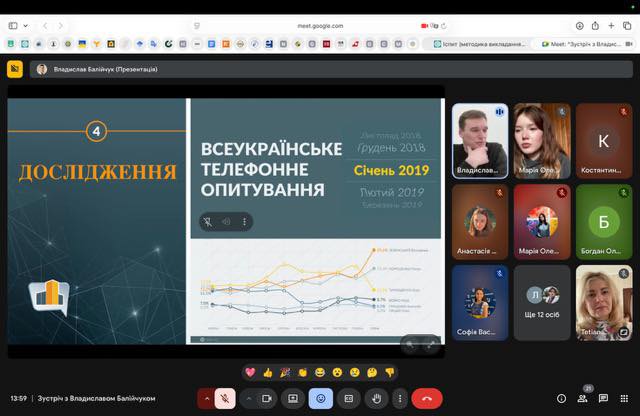This screenshot has width=640, height=416.
Task: Switch to the Meet Зустріч tab
Action: tap(591, 44)
